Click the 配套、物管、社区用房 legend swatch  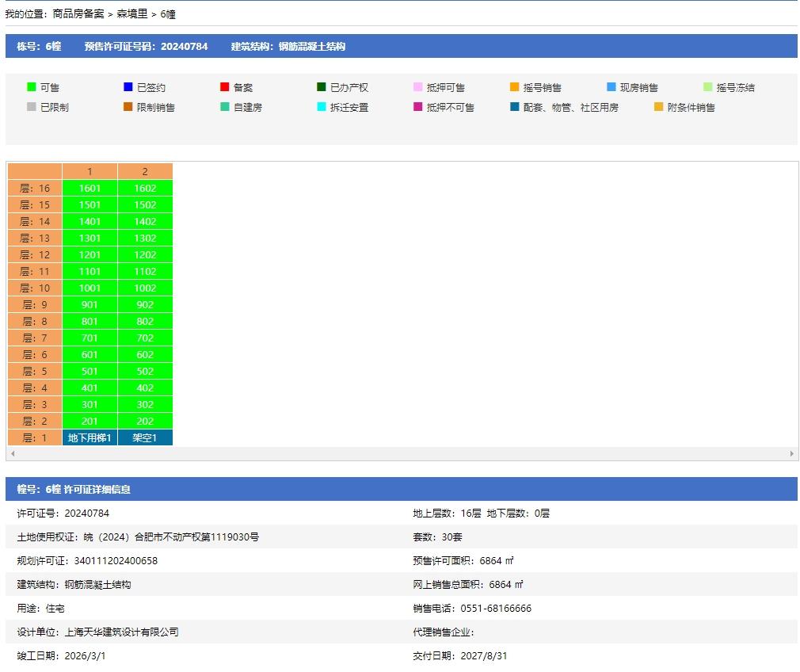514,107
